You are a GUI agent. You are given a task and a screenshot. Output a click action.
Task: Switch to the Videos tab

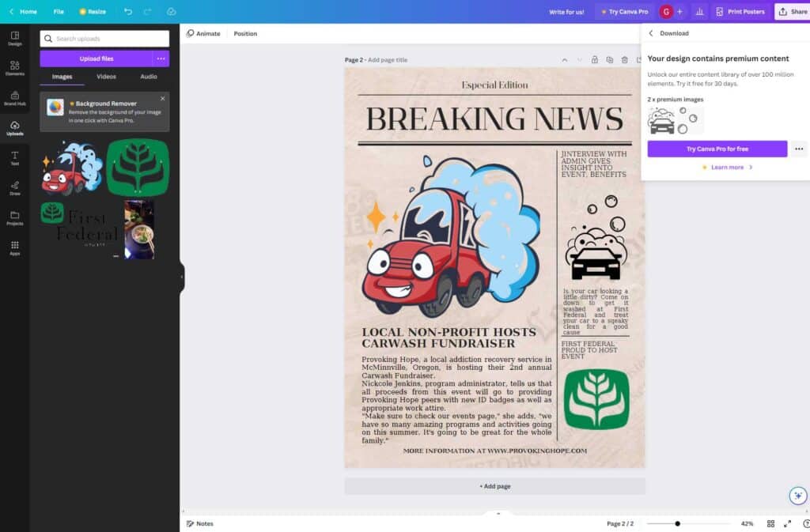click(x=106, y=77)
